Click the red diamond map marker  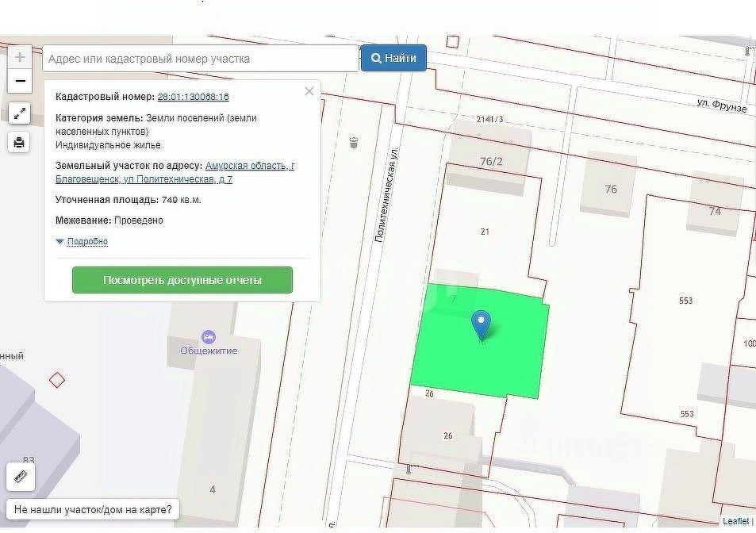(57, 380)
